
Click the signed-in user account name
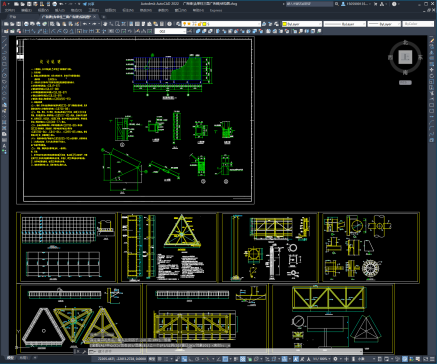coord(358,4)
